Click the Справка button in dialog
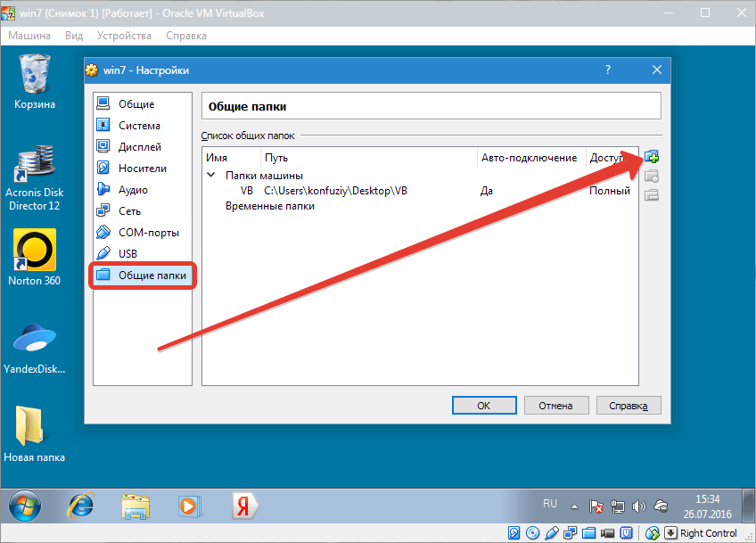Viewport: 756px width, 543px height. [629, 406]
